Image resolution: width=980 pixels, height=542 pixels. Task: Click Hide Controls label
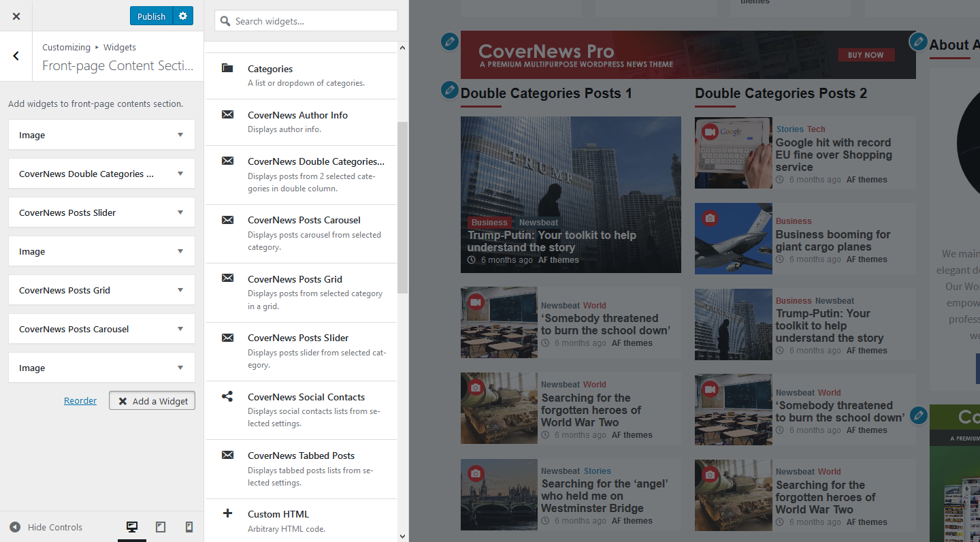tap(55, 527)
